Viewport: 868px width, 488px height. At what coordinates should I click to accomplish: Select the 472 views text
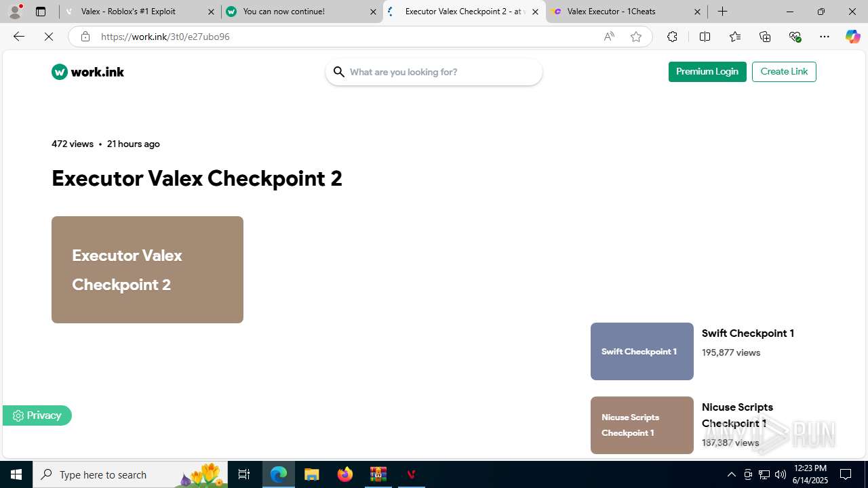(x=73, y=144)
